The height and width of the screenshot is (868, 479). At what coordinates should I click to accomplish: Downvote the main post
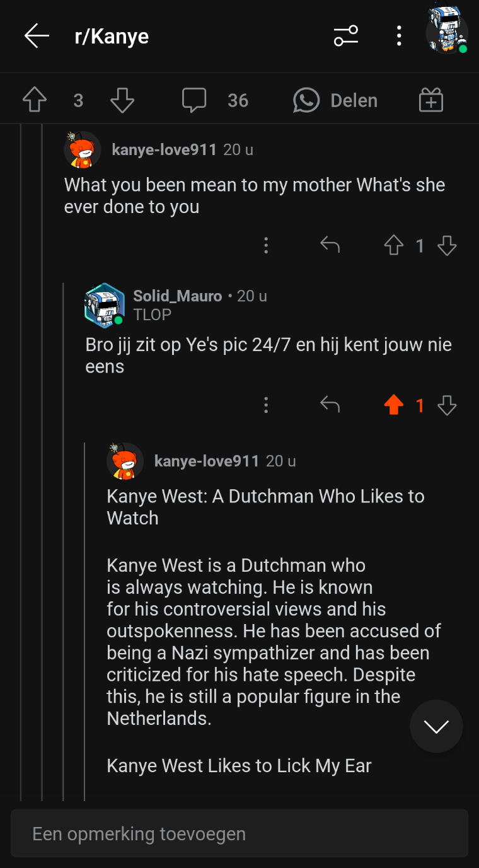(x=122, y=100)
